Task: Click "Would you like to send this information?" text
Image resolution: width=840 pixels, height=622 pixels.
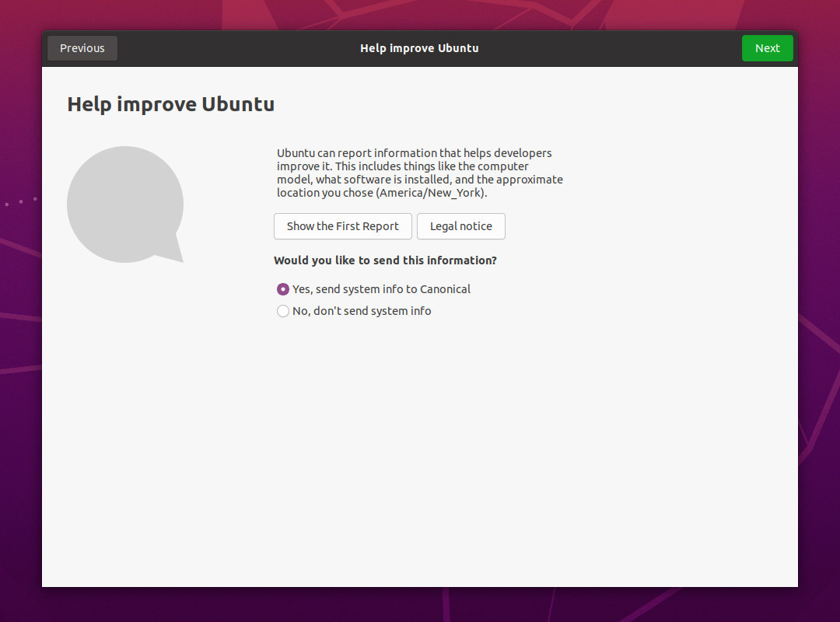Action: tap(385, 260)
